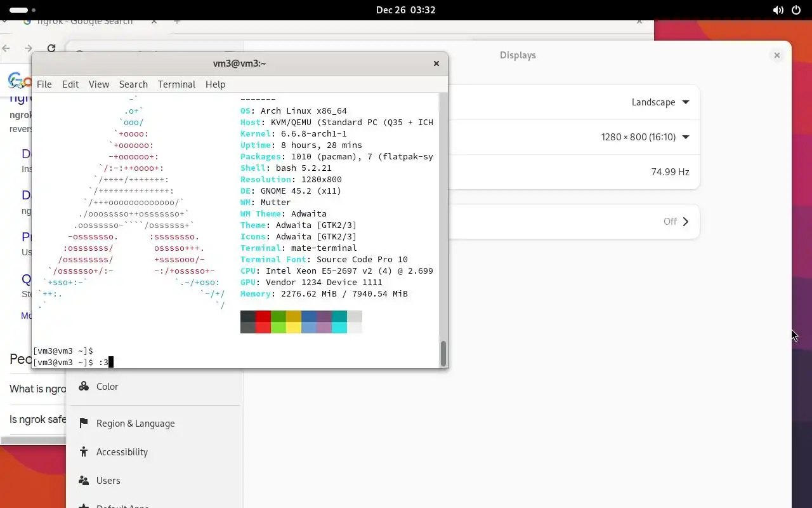
Task: Click the bright yellow block in neofetch palette
Action: 294,328
